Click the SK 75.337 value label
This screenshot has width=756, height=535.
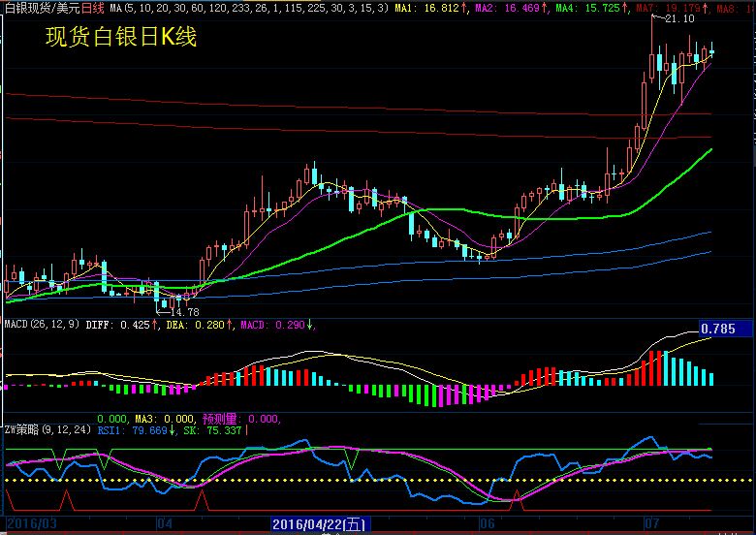(213, 430)
